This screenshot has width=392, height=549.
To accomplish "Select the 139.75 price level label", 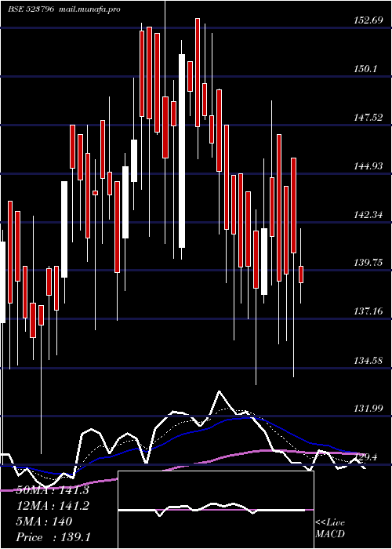I will point(368,263).
